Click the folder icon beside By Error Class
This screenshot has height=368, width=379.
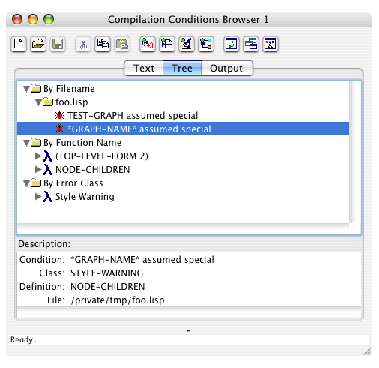coord(36,183)
